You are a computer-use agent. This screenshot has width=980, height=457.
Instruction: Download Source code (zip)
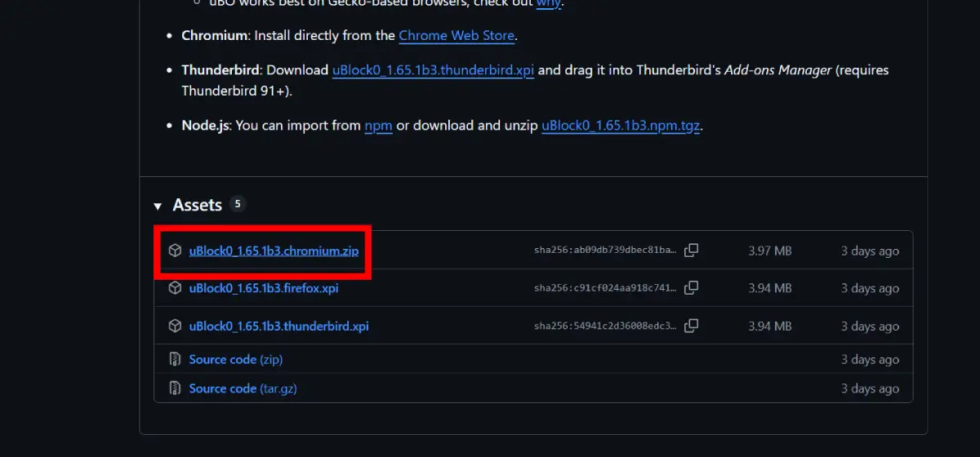(x=235, y=359)
